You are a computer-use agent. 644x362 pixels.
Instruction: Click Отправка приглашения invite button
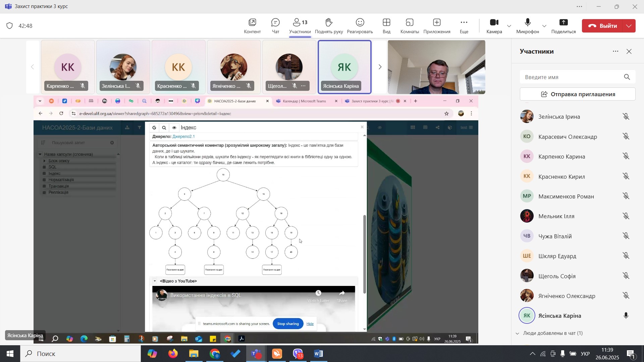point(578,95)
